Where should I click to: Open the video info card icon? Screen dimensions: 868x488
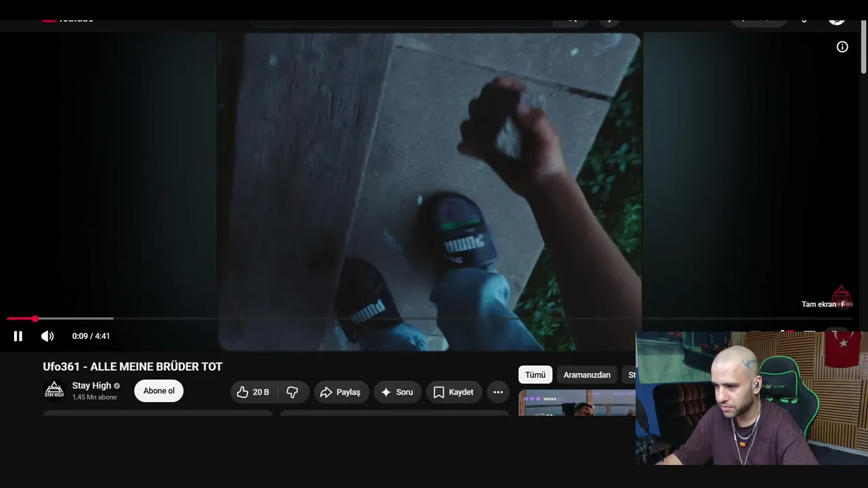[842, 47]
